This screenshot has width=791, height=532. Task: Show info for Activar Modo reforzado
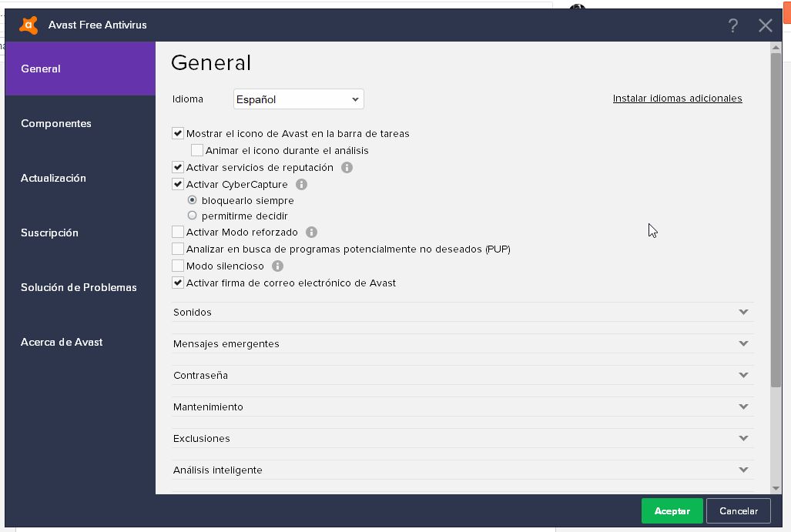tap(311, 233)
